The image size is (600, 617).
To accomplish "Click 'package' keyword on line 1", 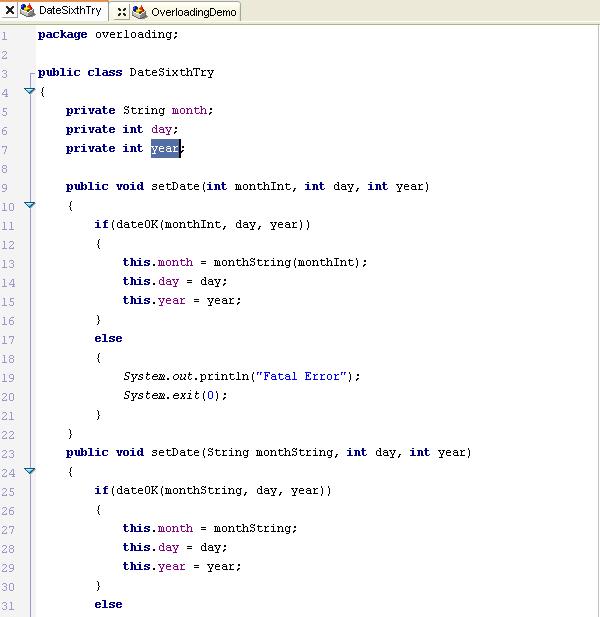I will 63,35.
